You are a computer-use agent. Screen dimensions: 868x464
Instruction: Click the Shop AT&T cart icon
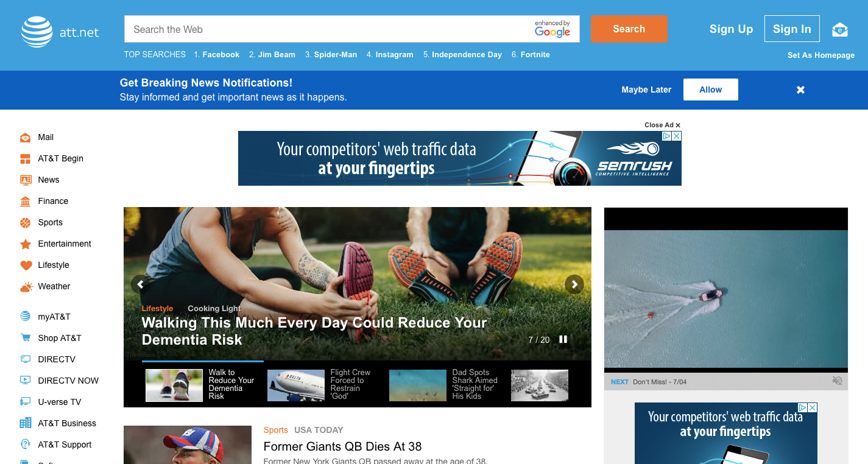pos(25,338)
